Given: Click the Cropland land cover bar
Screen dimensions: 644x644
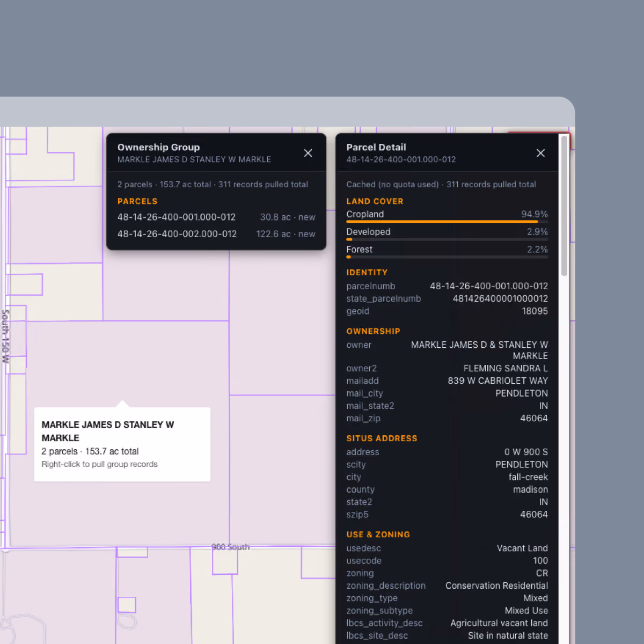Looking at the screenshot, I should click(447, 222).
